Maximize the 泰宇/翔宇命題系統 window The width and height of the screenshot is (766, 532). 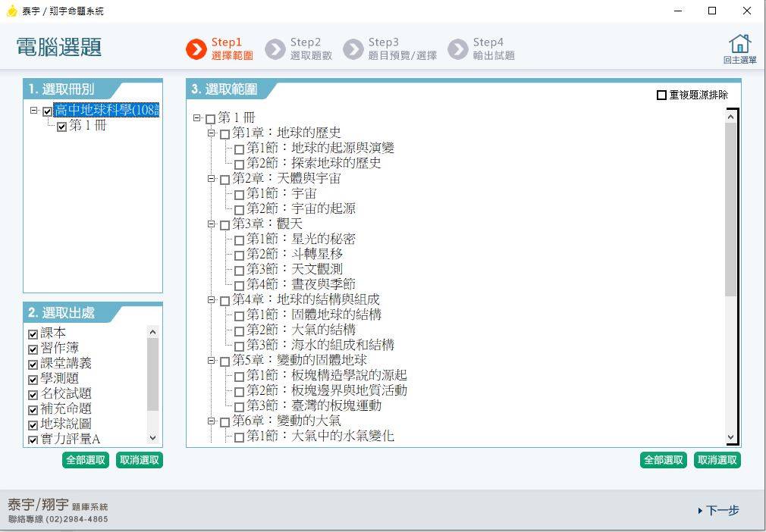[x=712, y=11]
